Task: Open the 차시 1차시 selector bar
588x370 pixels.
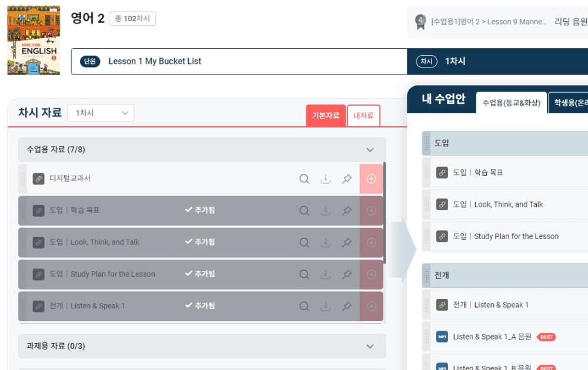Action: [497, 62]
